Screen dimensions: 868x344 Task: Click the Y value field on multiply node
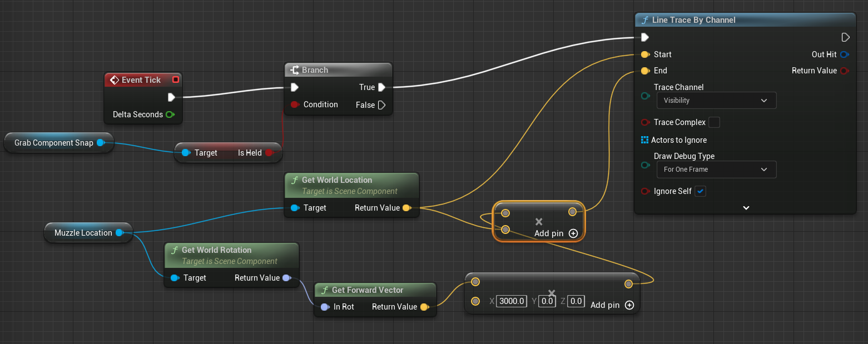coord(548,301)
